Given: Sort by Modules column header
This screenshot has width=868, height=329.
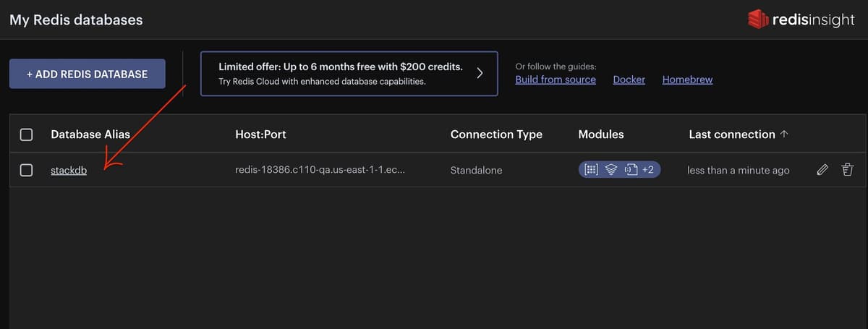Looking at the screenshot, I should pyautogui.click(x=601, y=134).
